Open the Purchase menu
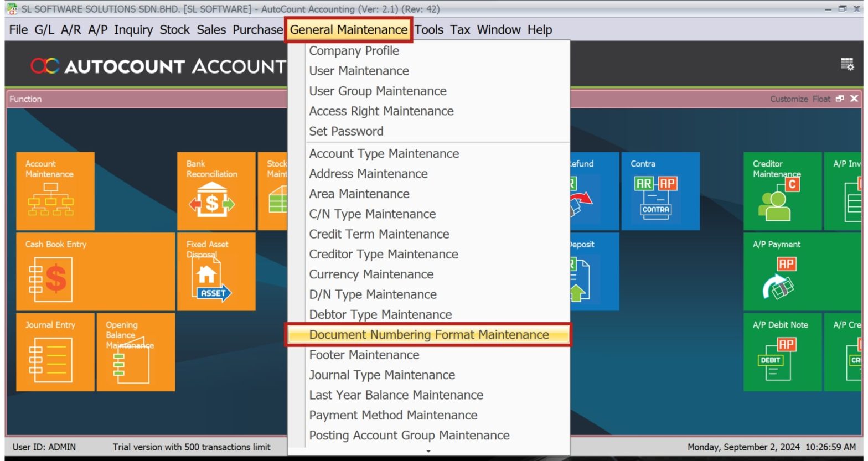Image resolution: width=868 pixels, height=461 pixels. pyautogui.click(x=257, y=30)
